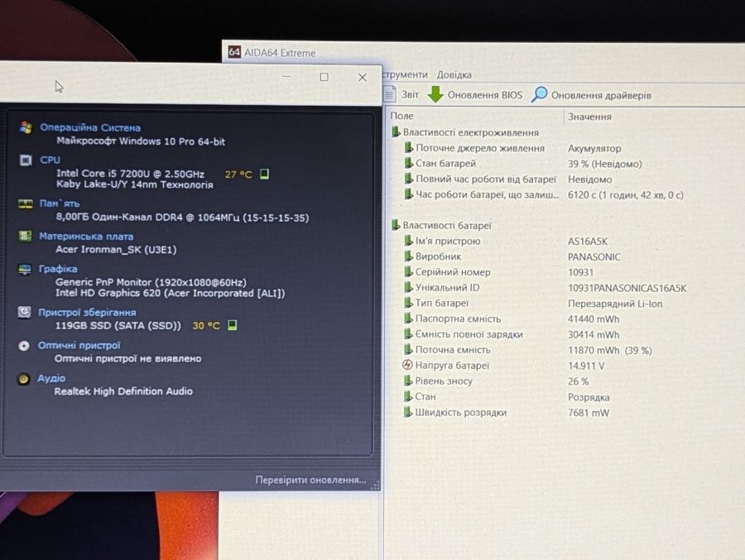The width and height of the screenshot is (745, 560).
Task: Open the Аудіо section link
Action: 51,378
